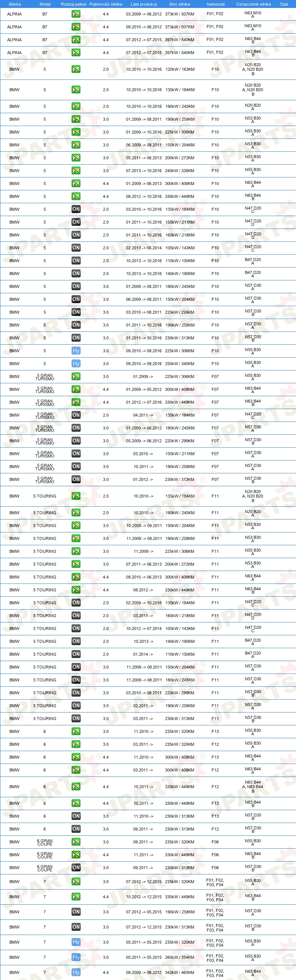
Task: Click the Lata produkcji column header
Action: (x=144, y=4)
